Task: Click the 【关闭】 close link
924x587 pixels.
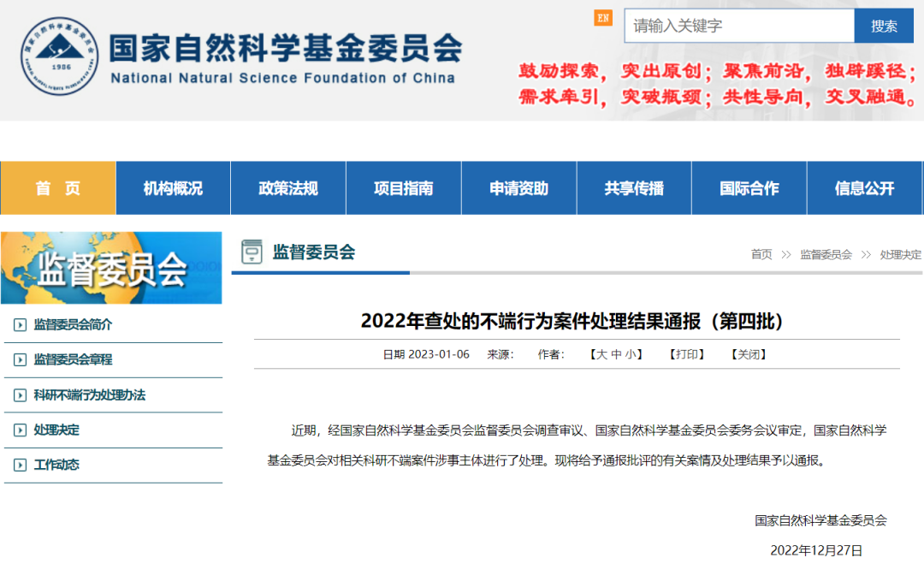Action: click(x=749, y=354)
